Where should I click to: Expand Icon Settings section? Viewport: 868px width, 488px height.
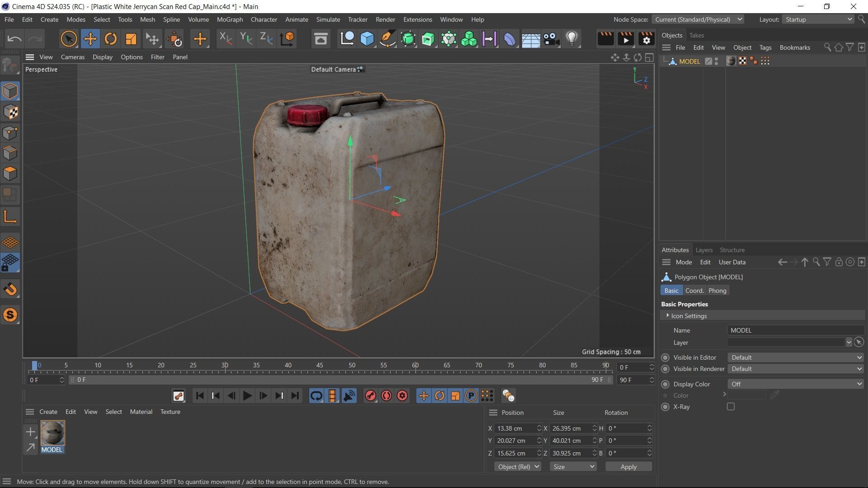point(668,315)
